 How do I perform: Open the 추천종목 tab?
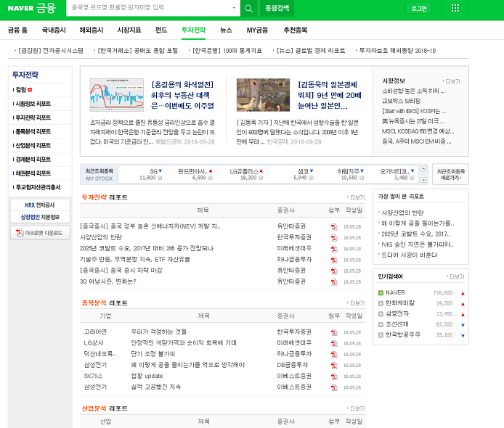pos(296,30)
